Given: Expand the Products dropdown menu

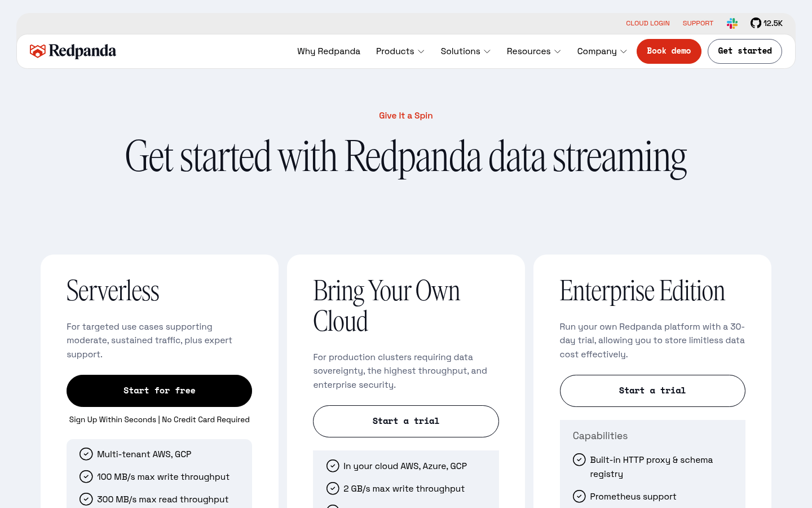Looking at the screenshot, I should point(400,51).
